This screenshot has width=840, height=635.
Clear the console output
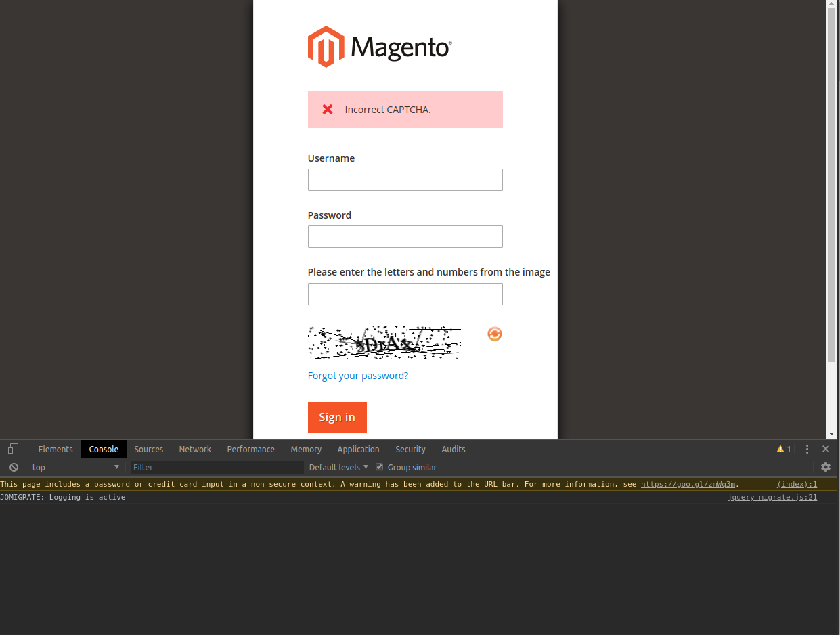14,467
